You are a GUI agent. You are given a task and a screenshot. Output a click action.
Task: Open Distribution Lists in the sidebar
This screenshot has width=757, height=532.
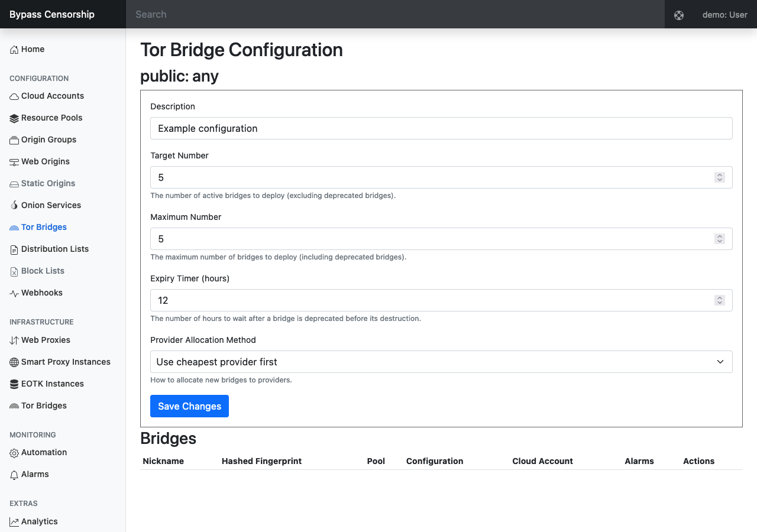click(54, 249)
